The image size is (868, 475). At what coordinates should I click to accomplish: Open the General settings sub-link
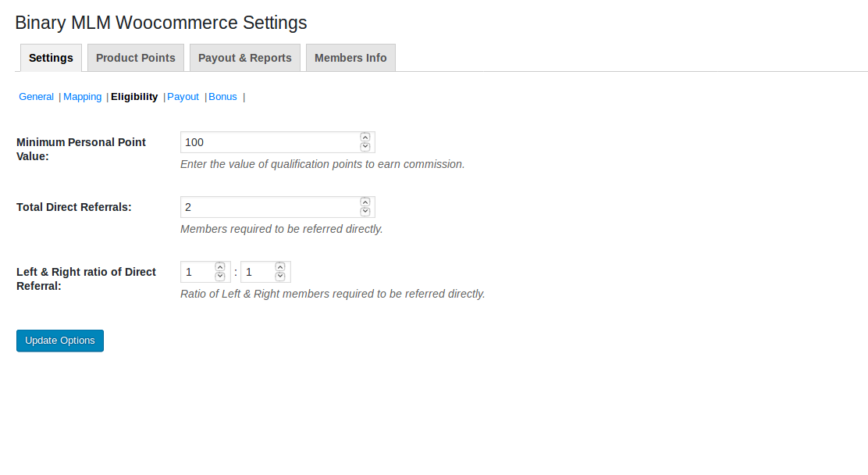coord(36,96)
